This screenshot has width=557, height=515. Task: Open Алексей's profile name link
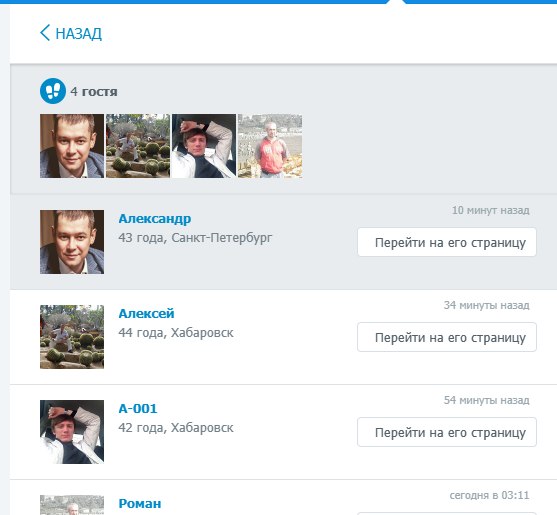[146, 314]
